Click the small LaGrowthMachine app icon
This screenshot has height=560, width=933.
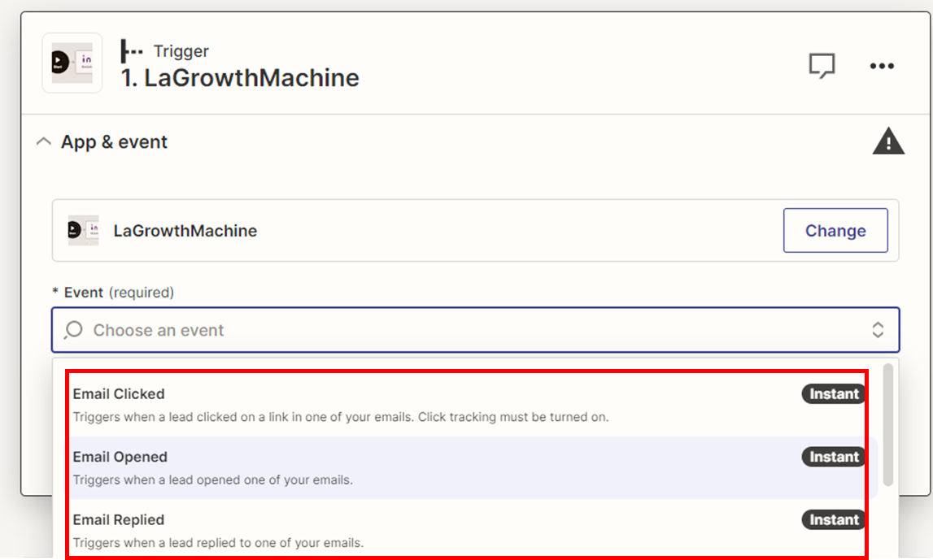tap(83, 230)
